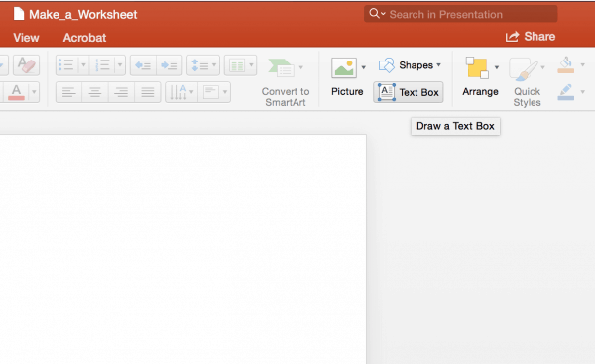Click the Clear Formatting eraser icon
The image size is (595, 364).
pyautogui.click(x=26, y=64)
